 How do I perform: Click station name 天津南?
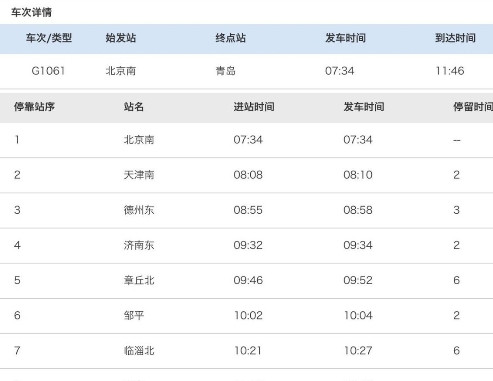tap(139, 175)
